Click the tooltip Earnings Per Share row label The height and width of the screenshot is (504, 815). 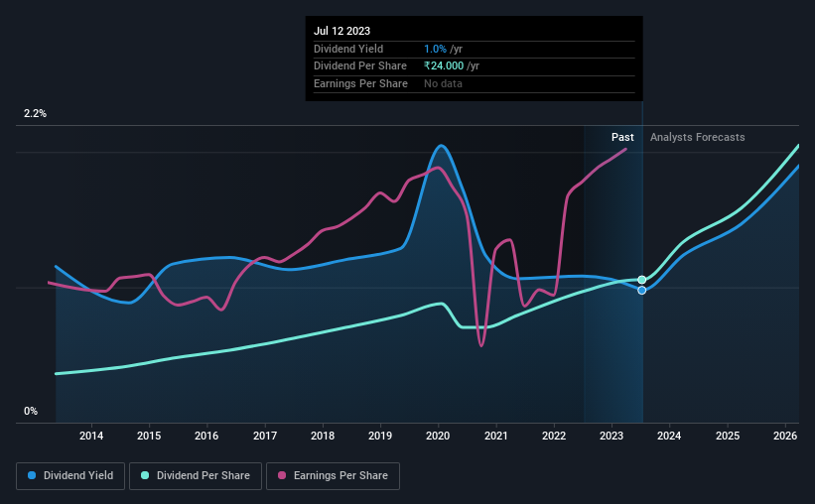tap(360, 83)
